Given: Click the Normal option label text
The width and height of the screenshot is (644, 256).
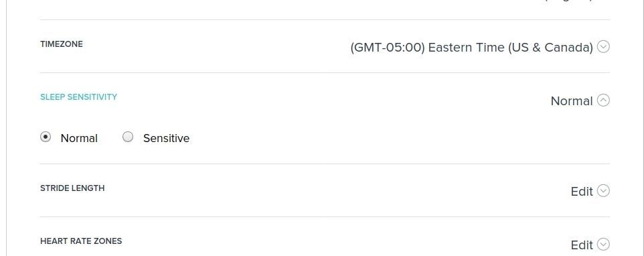Looking at the screenshot, I should point(79,138).
